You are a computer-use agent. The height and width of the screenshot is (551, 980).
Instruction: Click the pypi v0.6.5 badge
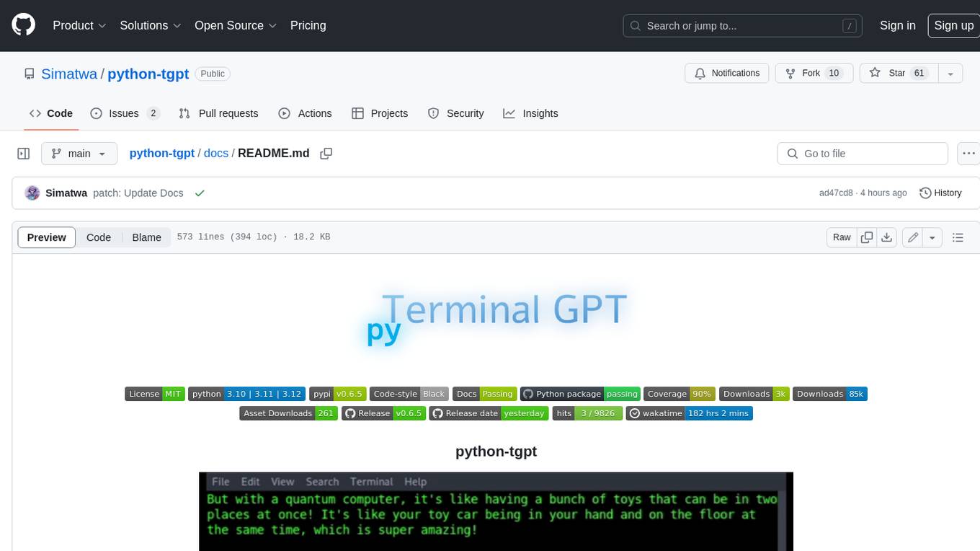pyautogui.click(x=337, y=394)
